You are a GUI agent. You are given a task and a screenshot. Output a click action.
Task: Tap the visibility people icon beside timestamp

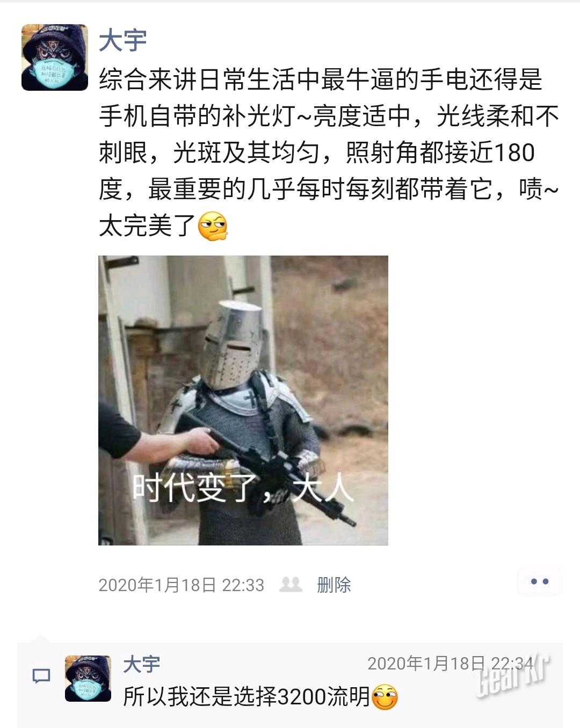(291, 584)
